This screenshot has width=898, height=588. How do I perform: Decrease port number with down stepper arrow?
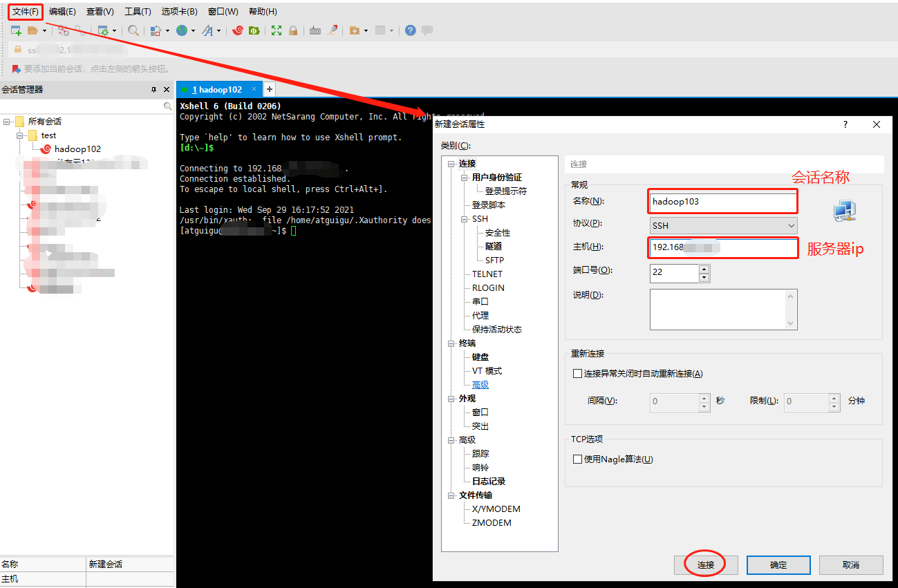(704, 277)
